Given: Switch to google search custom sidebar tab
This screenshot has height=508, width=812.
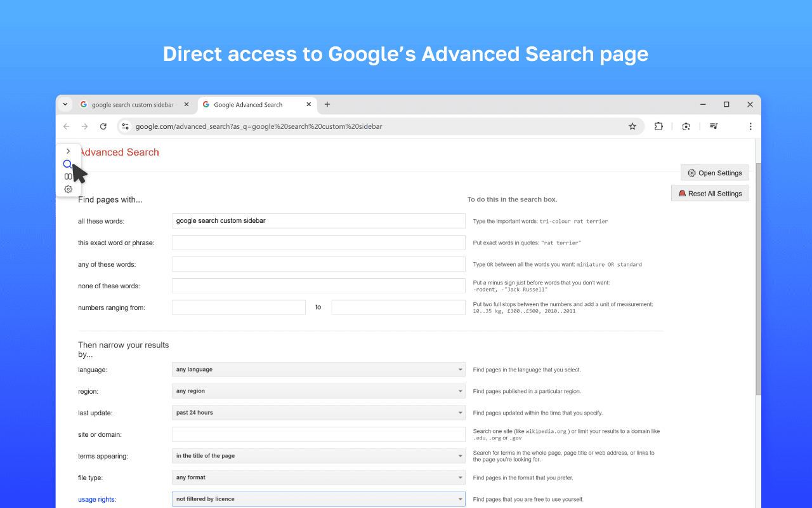Looking at the screenshot, I should (133, 105).
